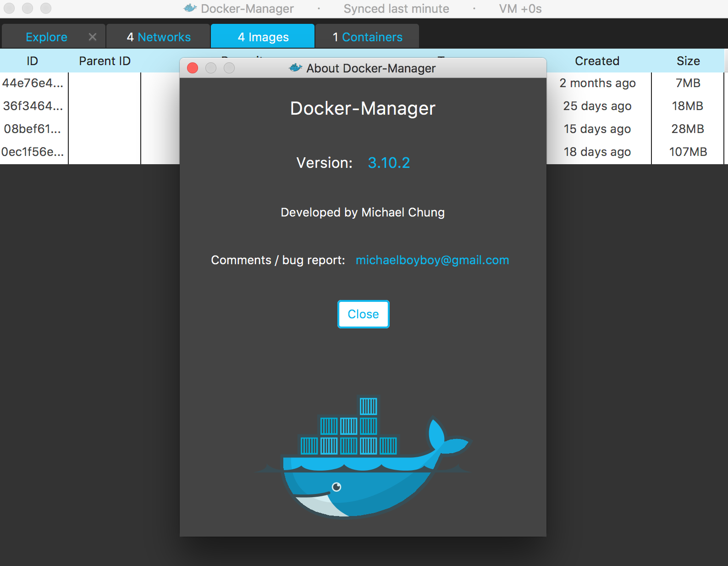Click the Close button in the About dialog
728x566 pixels.
coord(364,314)
